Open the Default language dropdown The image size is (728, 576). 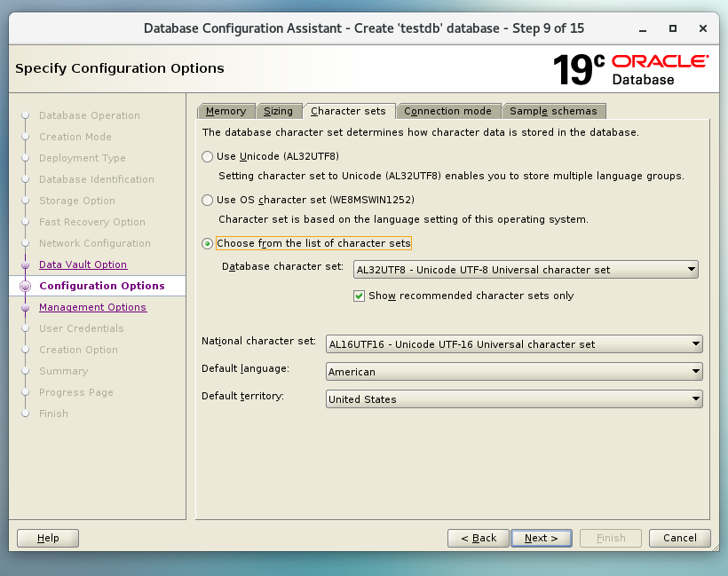[514, 372]
